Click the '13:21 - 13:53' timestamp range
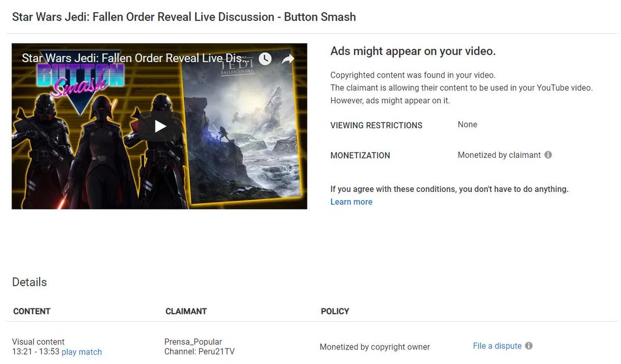621x364 pixels. [36, 352]
